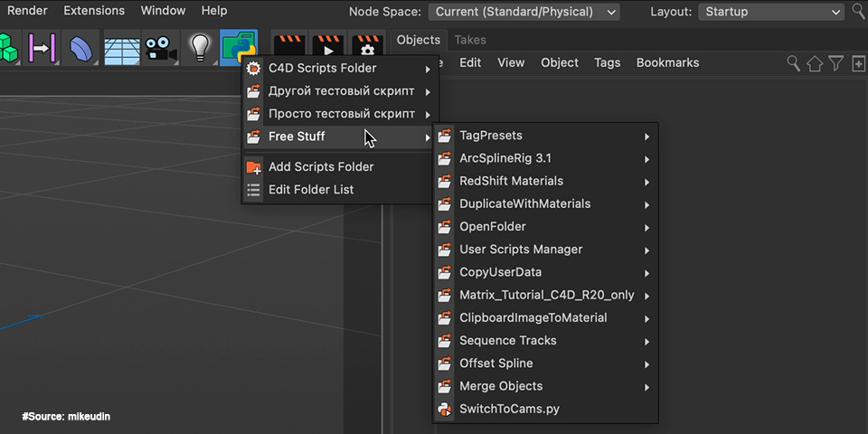This screenshot has width=868, height=434.
Task: Click the Python scripts folder icon
Action: 239,48
